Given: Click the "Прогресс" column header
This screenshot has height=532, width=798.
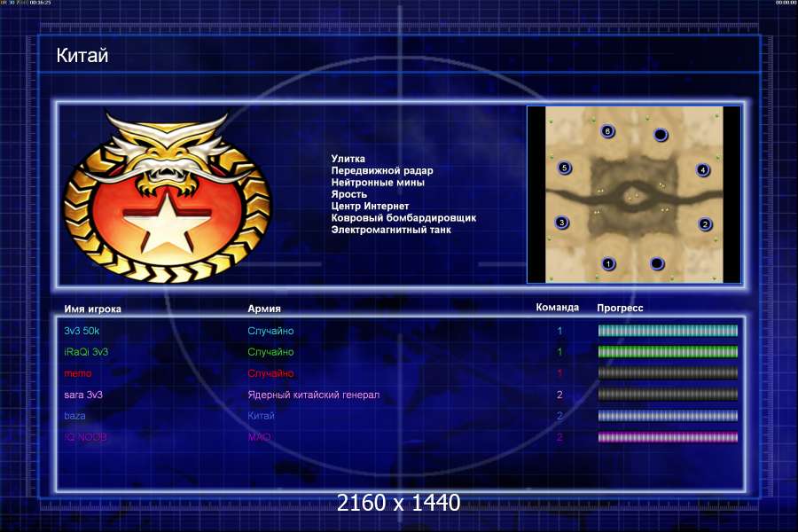Looking at the screenshot, I should click(x=620, y=308).
